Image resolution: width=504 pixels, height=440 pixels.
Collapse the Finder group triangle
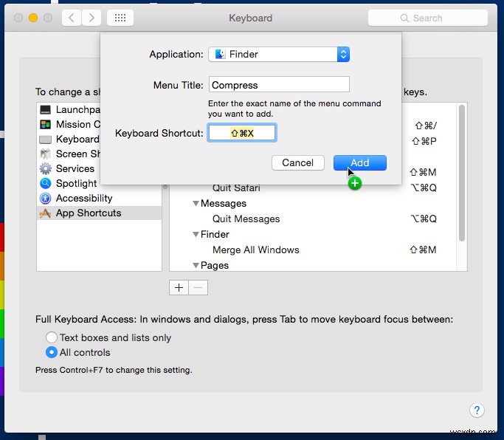196,234
